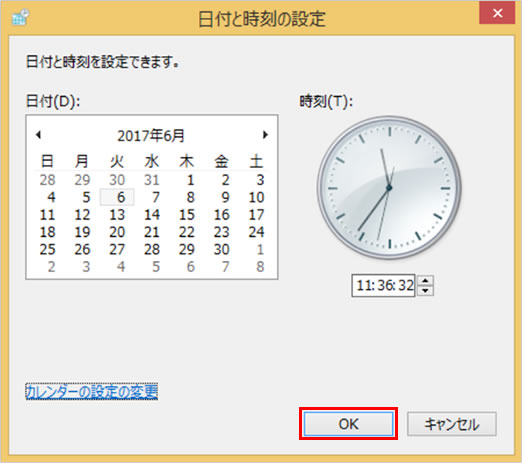Select June 24 in the calendar

point(256,232)
